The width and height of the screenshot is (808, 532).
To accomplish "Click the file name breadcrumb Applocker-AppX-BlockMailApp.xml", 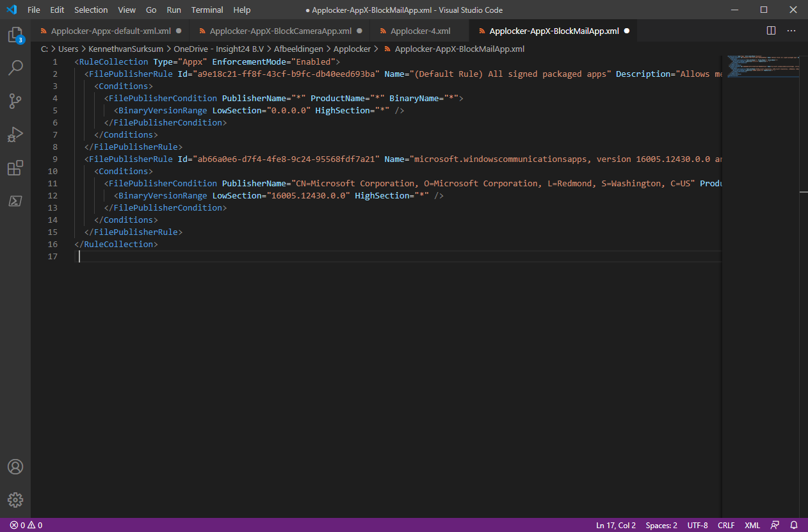I will [459, 49].
